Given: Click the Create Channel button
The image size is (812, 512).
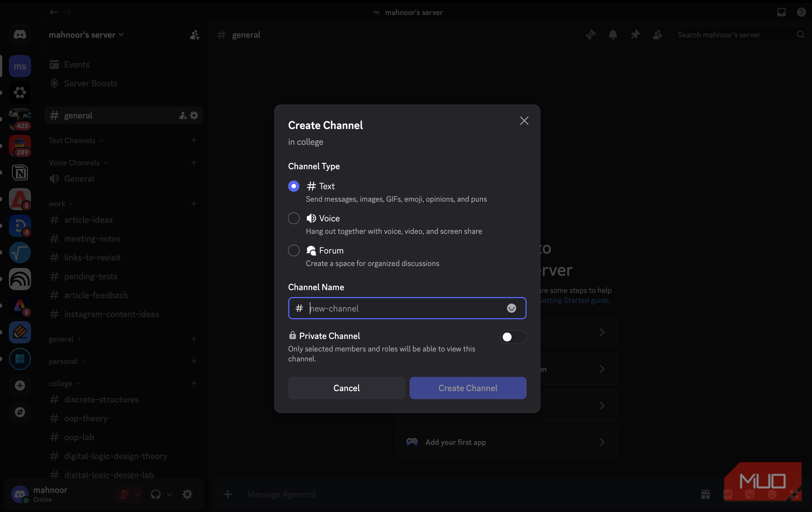Looking at the screenshot, I should point(468,388).
